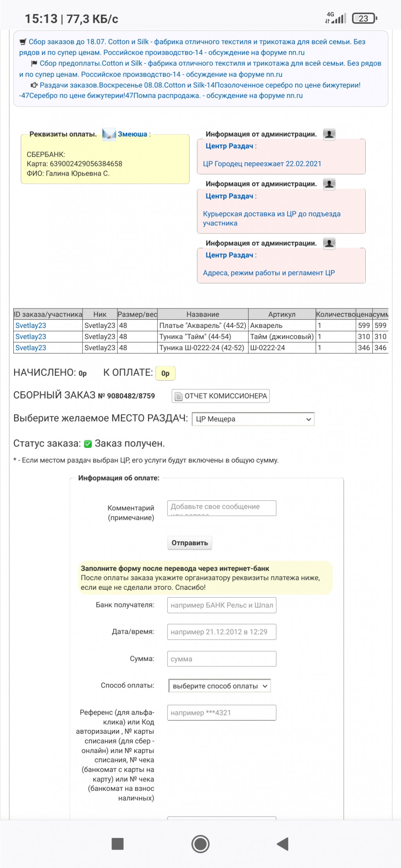Click the "ОТЧЕТ КОМИССИОНЕРА" button
Image resolution: width=401 pixels, height=868 pixels.
coord(221,396)
